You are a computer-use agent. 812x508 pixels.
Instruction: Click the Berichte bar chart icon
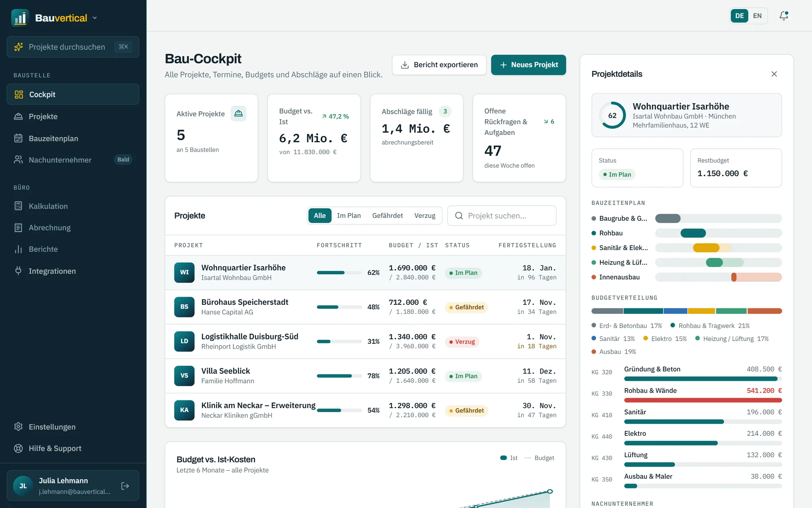click(18, 249)
